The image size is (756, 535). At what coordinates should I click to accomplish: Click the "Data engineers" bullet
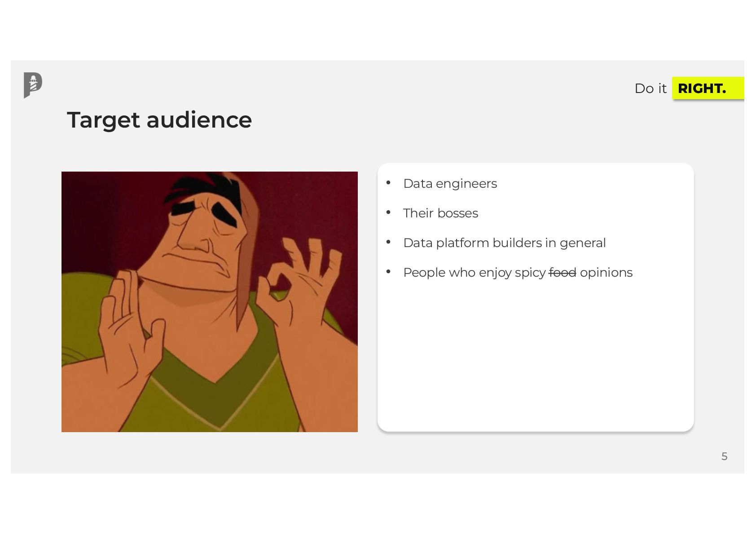[450, 184]
